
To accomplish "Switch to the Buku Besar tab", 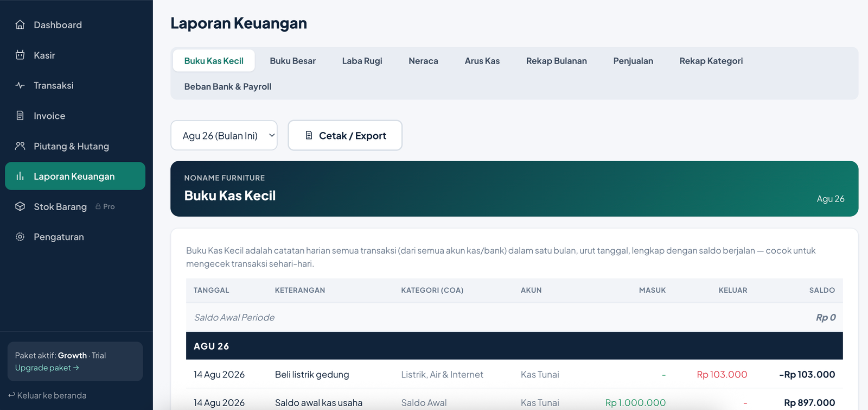I will tap(292, 61).
